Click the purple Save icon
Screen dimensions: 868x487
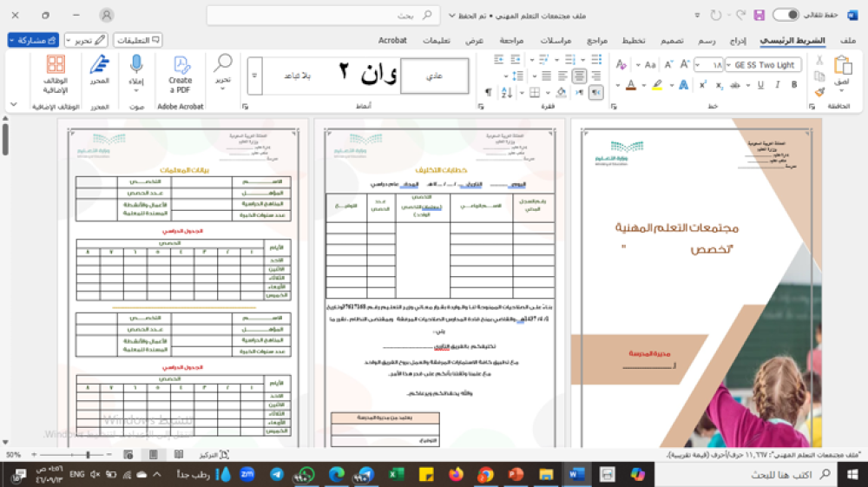759,15
